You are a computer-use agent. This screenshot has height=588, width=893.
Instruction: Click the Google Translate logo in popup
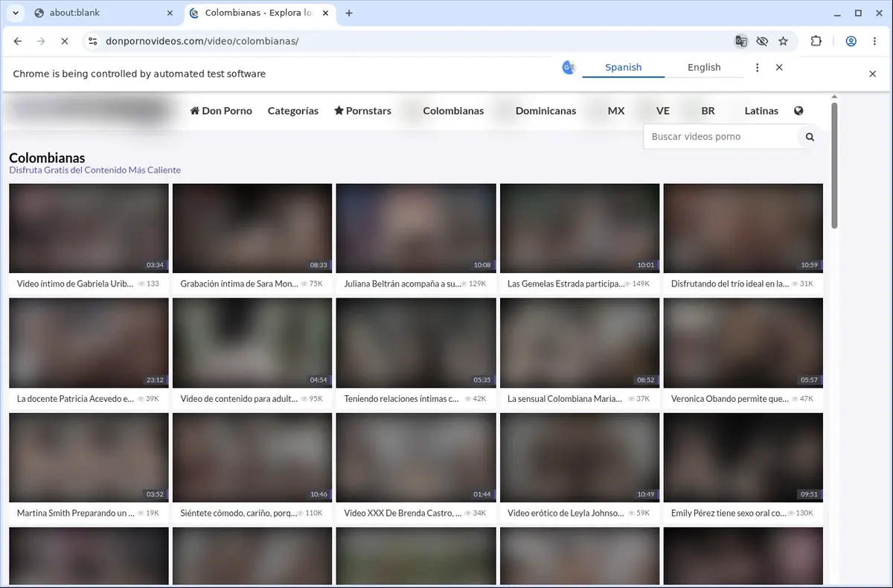tap(569, 67)
